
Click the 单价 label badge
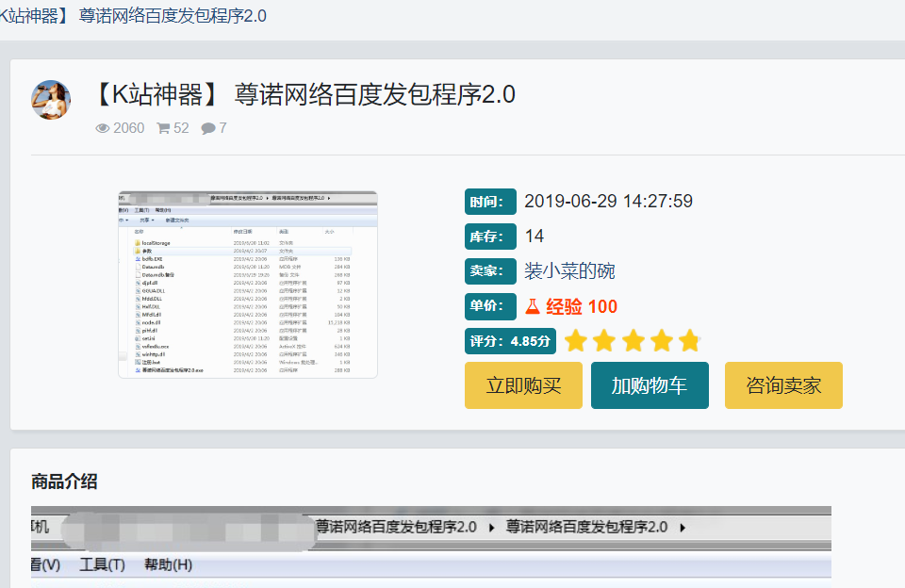point(490,306)
